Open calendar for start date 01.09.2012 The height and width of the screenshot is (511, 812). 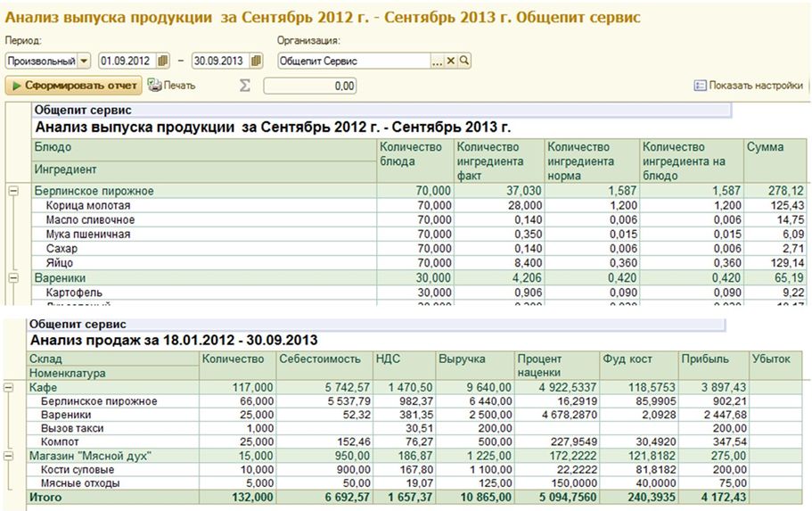pyautogui.click(x=163, y=61)
